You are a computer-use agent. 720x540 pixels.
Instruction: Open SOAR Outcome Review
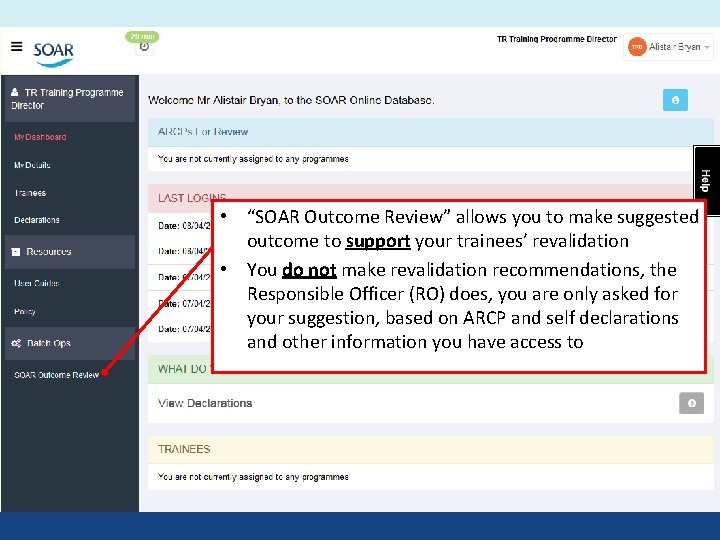pos(57,375)
